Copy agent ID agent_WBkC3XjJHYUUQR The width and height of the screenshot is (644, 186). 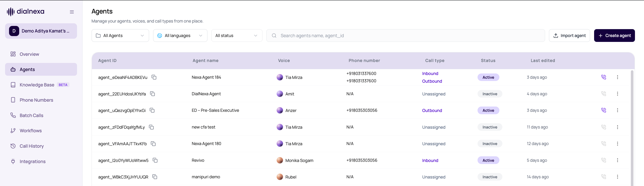pos(155,177)
